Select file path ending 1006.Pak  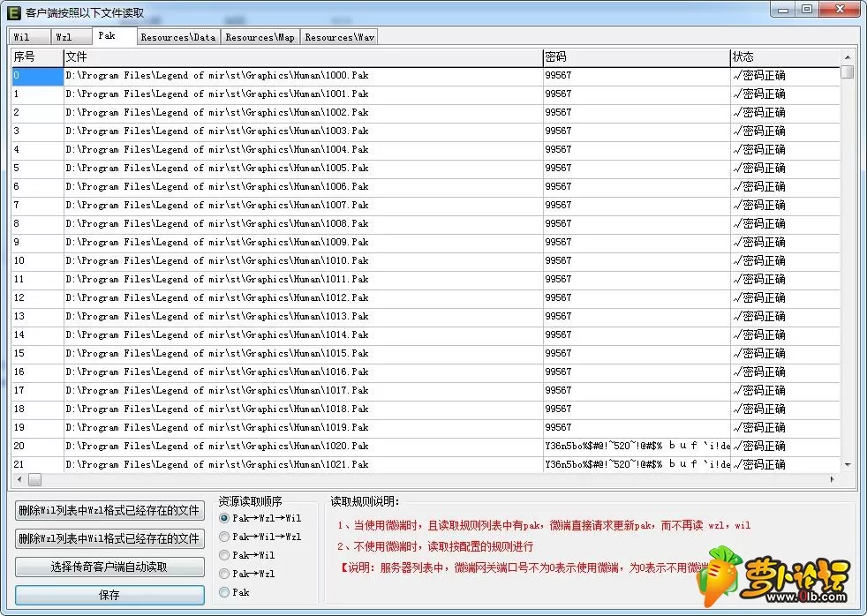click(303, 187)
